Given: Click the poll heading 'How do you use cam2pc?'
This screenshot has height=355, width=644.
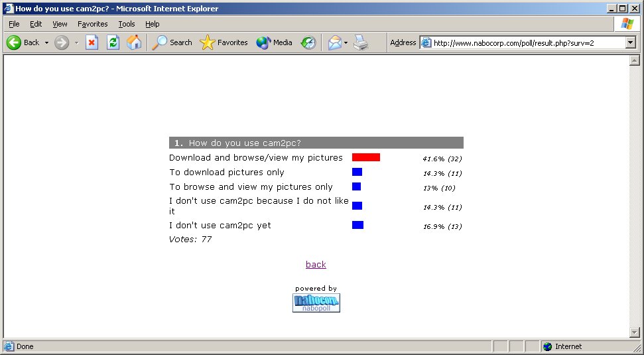Looking at the screenshot, I should coord(245,143).
